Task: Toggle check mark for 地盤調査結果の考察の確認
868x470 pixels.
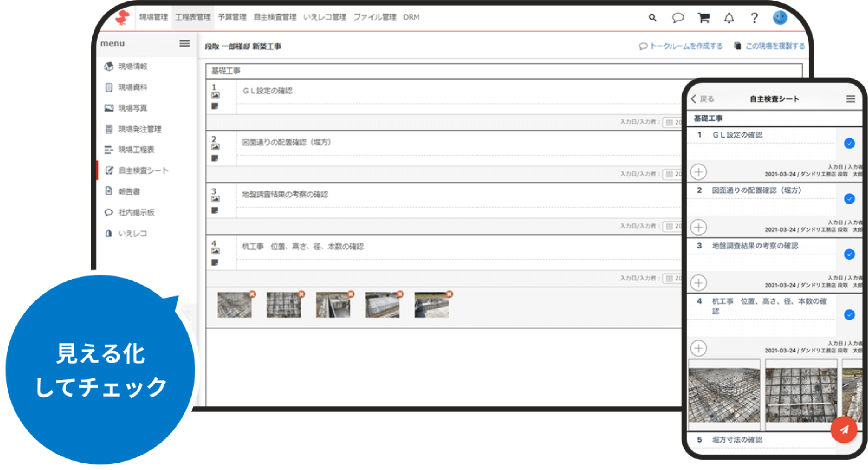Action: pyautogui.click(x=849, y=254)
